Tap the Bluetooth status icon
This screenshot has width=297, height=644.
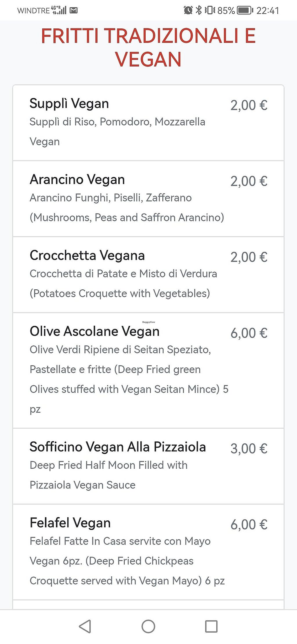[199, 10]
